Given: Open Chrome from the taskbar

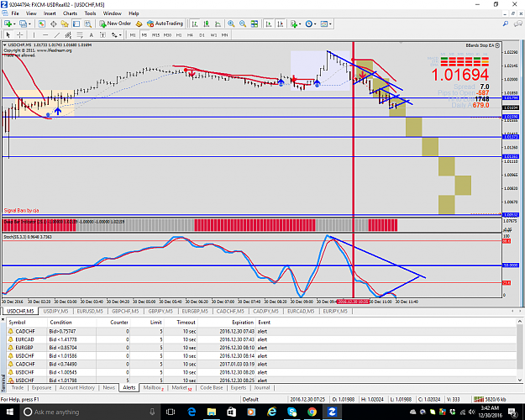Looking at the screenshot, I should pos(312,412).
